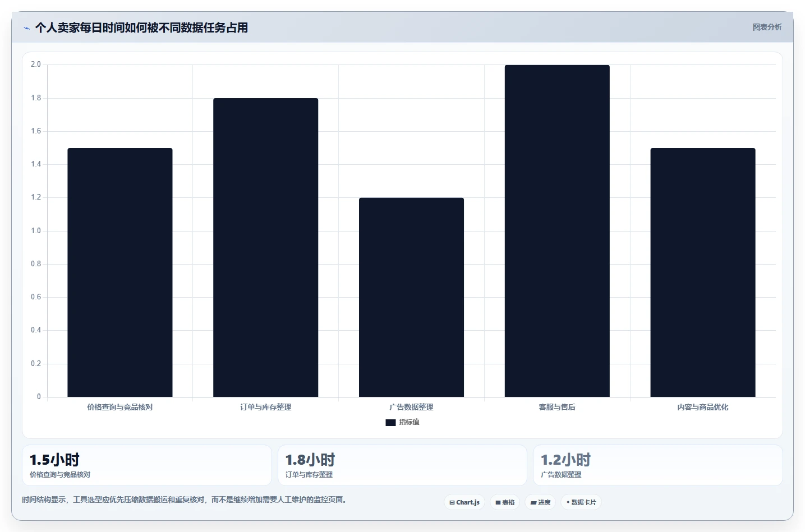Select the 订单与库存整理 bar

click(266, 248)
